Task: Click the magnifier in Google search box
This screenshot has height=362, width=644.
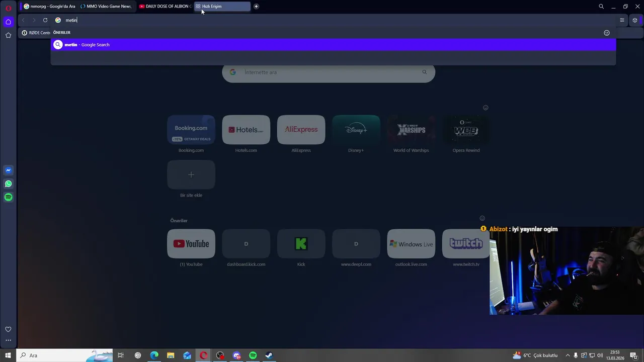Action: [424, 72]
